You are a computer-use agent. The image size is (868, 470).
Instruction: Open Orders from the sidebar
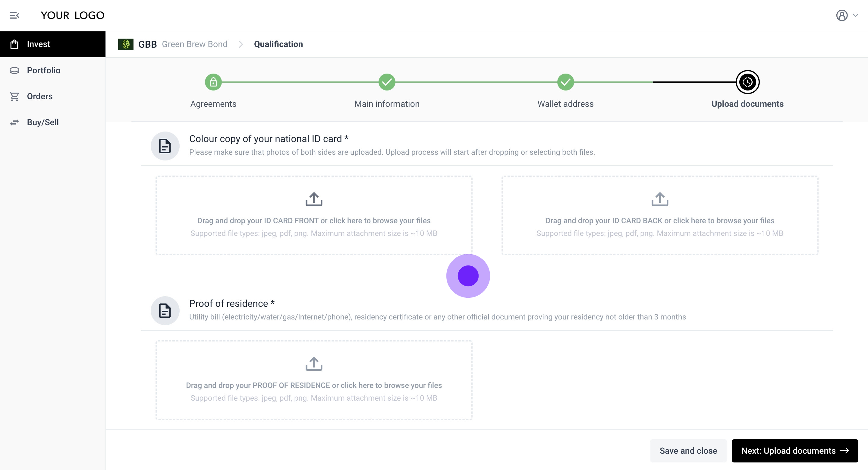tap(40, 96)
